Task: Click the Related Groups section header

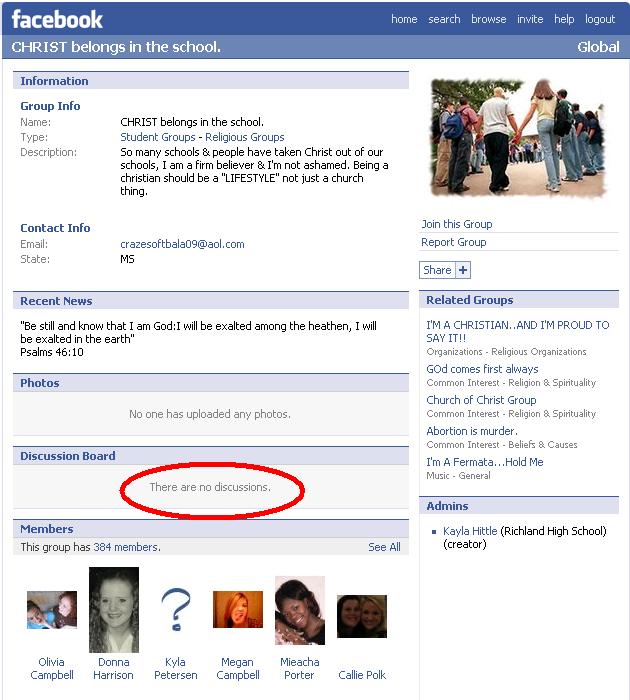Action: [519, 300]
